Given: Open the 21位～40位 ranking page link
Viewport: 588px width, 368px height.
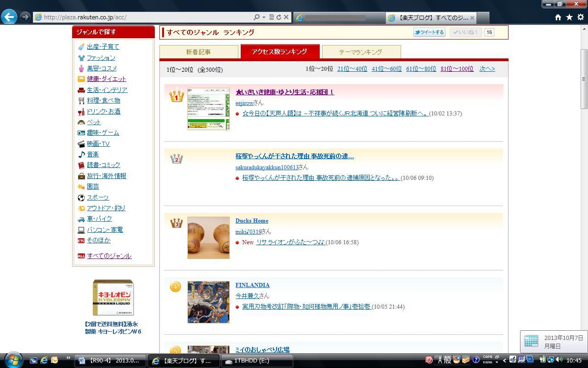Looking at the screenshot, I should click(352, 69).
